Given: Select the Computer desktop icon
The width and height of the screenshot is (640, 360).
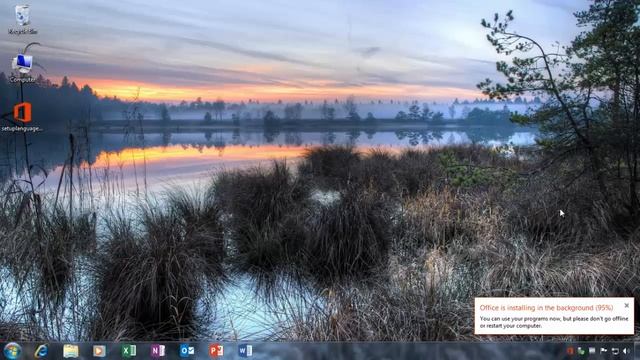Looking at the screenshot, I should 22,67.
